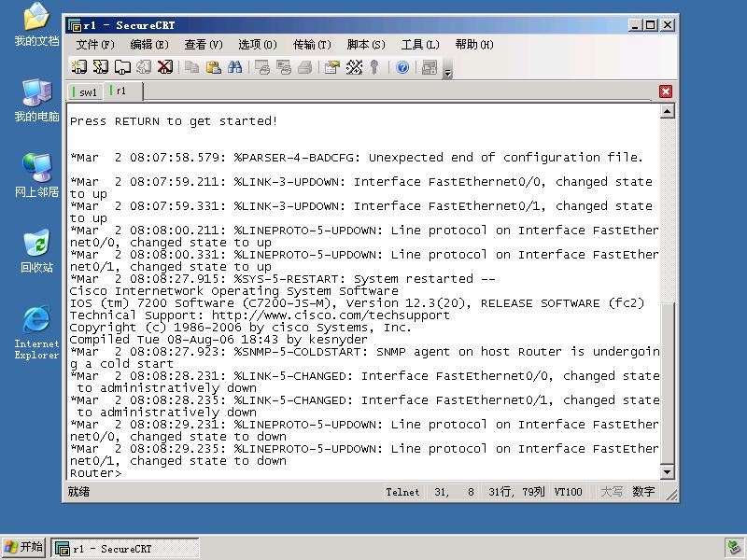The image size is (747, 560).
Task: Click the 'r1 - SecureCRT' taskbar button
Action: (125, 549)
